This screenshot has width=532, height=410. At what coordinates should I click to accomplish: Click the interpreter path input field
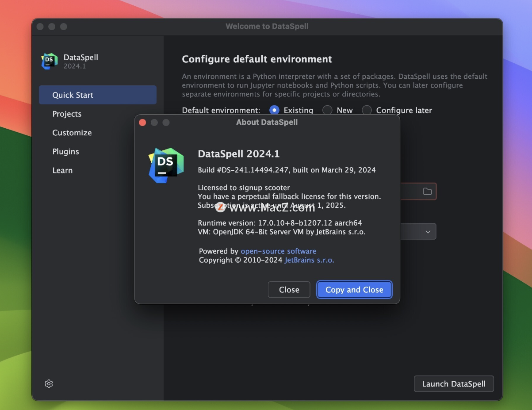(x=418, y=192)
